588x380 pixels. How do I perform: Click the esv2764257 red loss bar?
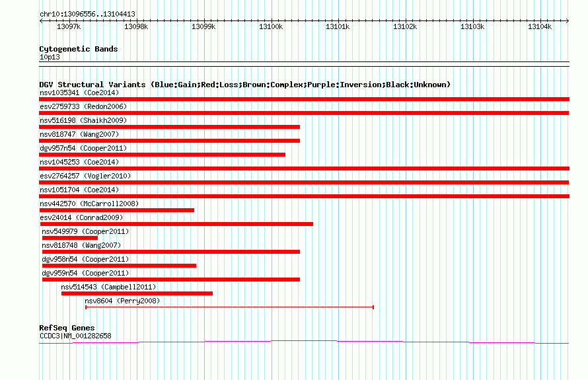click(304, 182)
